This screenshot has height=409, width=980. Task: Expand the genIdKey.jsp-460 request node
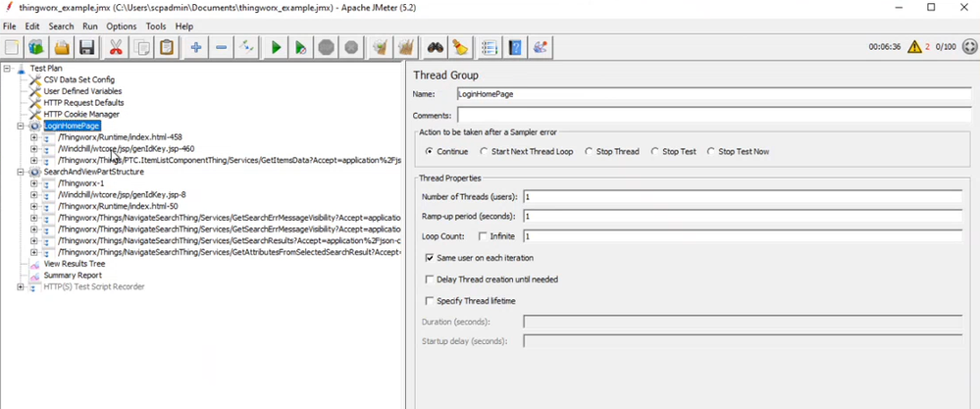(x=33, y=149)
